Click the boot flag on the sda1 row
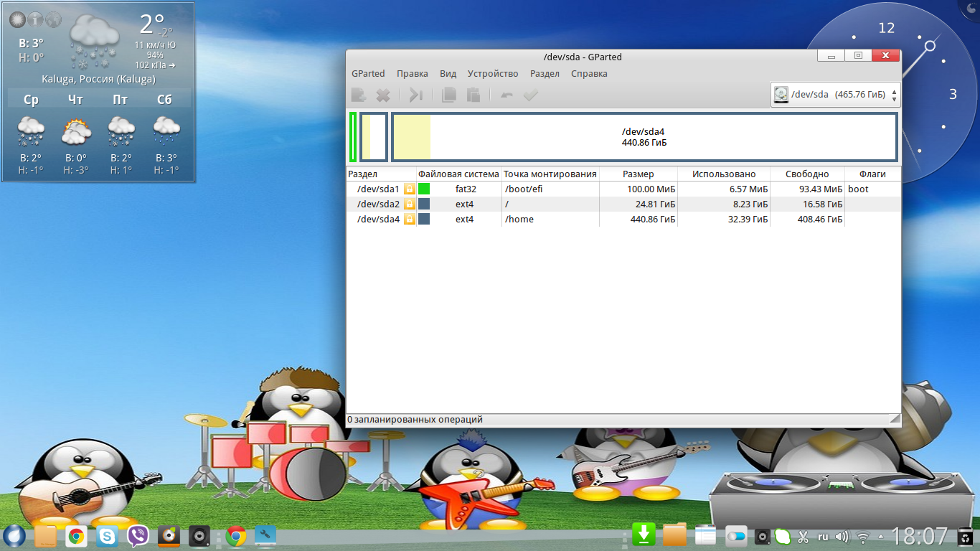 coord(858,189)
